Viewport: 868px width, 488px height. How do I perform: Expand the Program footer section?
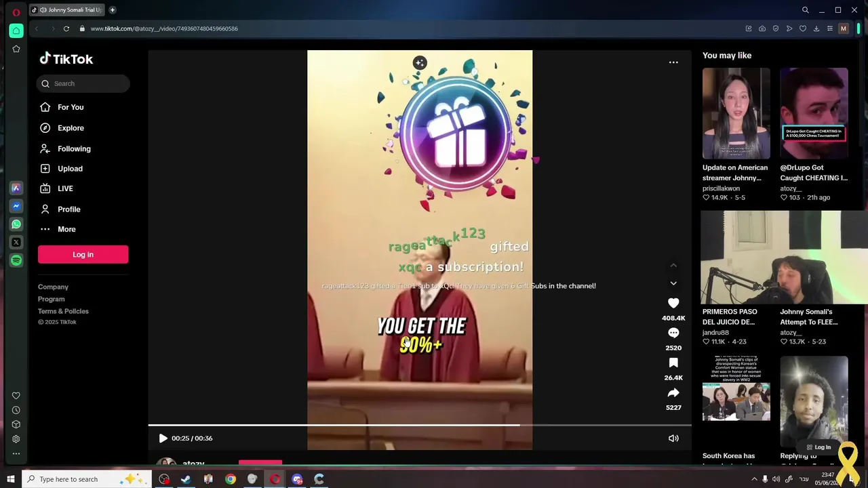click(52, 299)
